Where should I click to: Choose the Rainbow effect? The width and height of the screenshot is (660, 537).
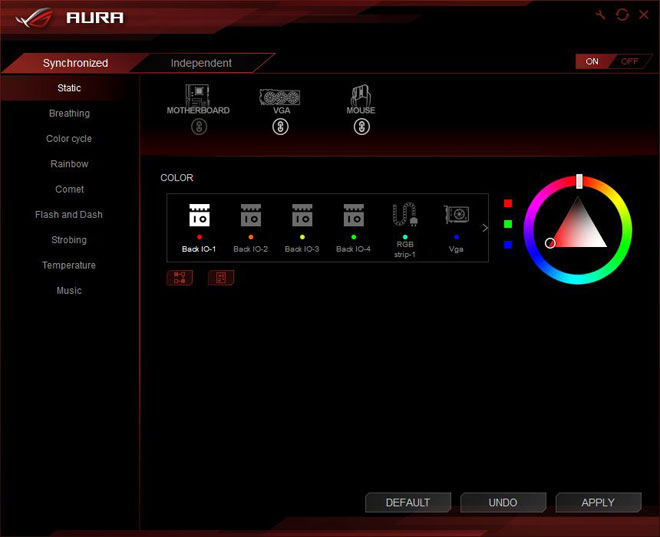[69, 164]
